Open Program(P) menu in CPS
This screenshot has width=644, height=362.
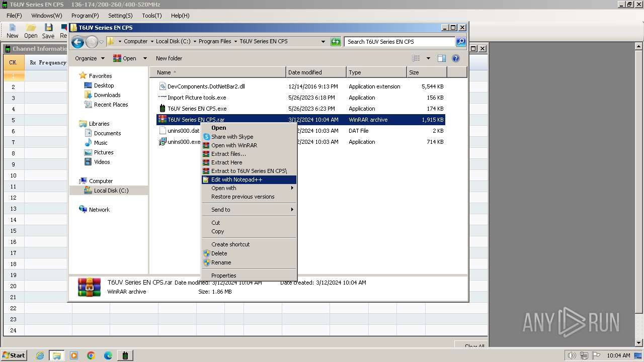coord(85,16)
